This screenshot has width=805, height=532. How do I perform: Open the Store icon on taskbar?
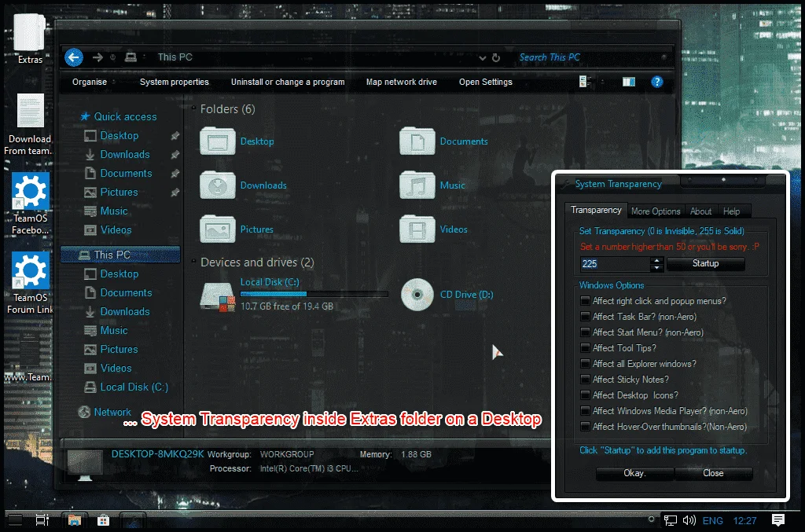pos(104,520)
